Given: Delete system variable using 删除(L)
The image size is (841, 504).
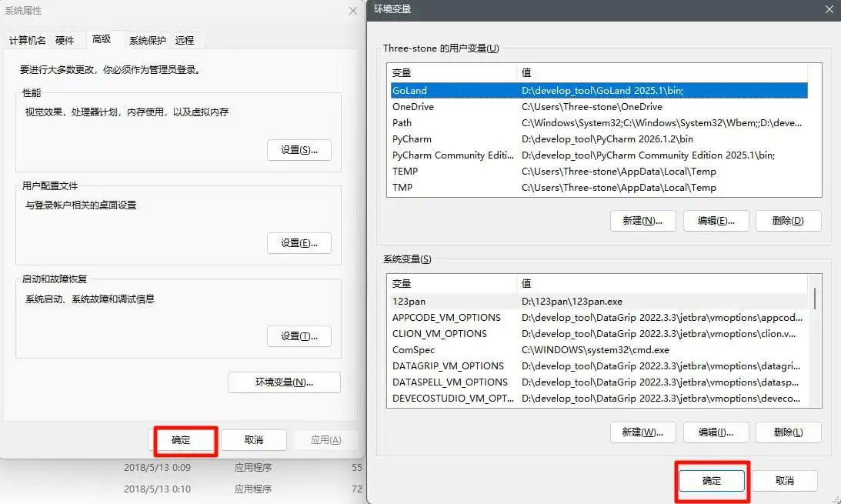Looking at the screenshot, I should pos(789,432).
